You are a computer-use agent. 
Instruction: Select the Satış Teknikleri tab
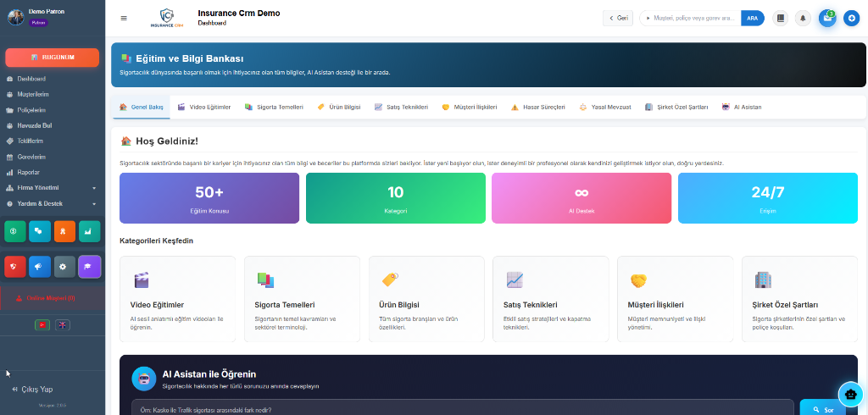pos(401,107)
